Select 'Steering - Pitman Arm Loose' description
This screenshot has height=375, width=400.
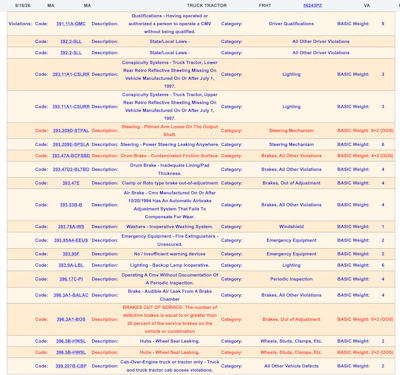170,131
